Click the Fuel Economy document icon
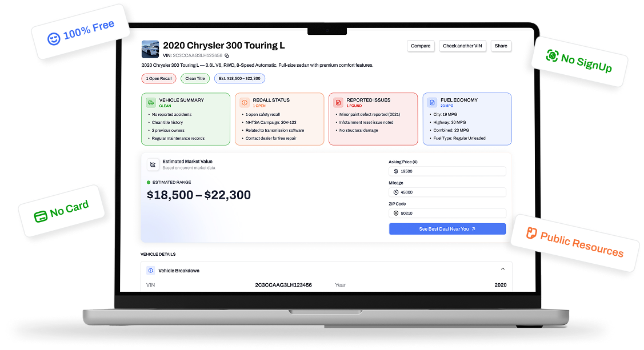Viewport: 644px width, 350px height. click(x=433, y=103)
